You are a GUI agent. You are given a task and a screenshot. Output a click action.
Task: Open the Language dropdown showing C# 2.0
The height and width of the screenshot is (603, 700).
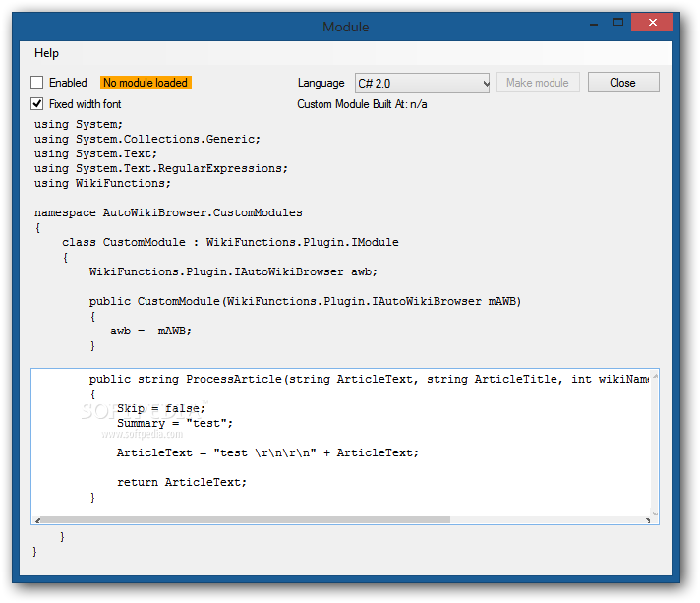tap(423, 83)
